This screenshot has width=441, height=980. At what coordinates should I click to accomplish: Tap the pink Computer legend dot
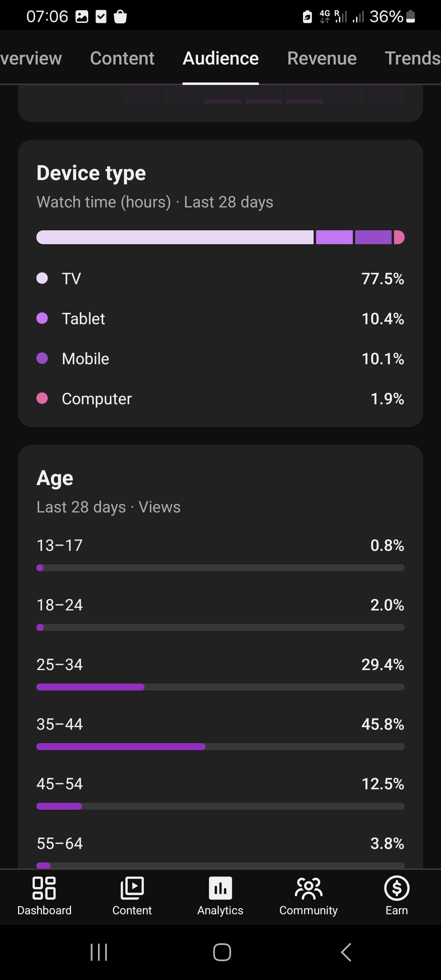point(42,398)
